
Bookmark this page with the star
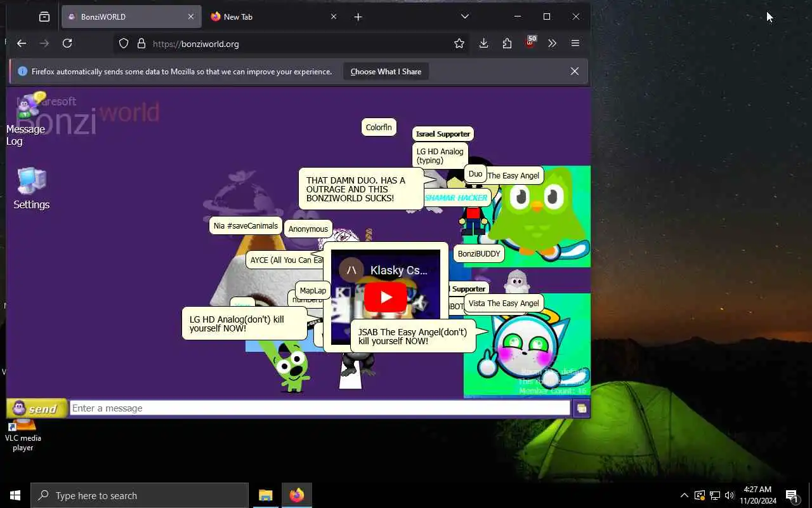(x=459, y=43)
